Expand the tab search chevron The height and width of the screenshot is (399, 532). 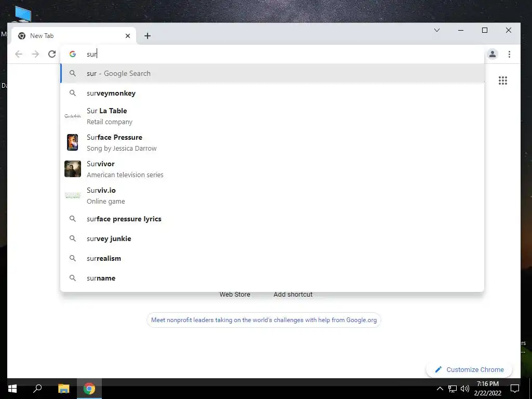[437, 30]
